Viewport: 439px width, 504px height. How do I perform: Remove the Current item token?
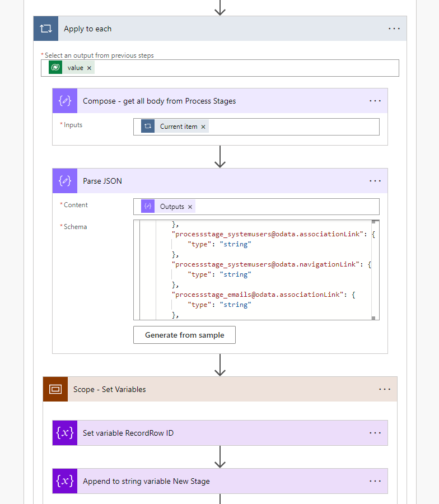pos(203,127)
